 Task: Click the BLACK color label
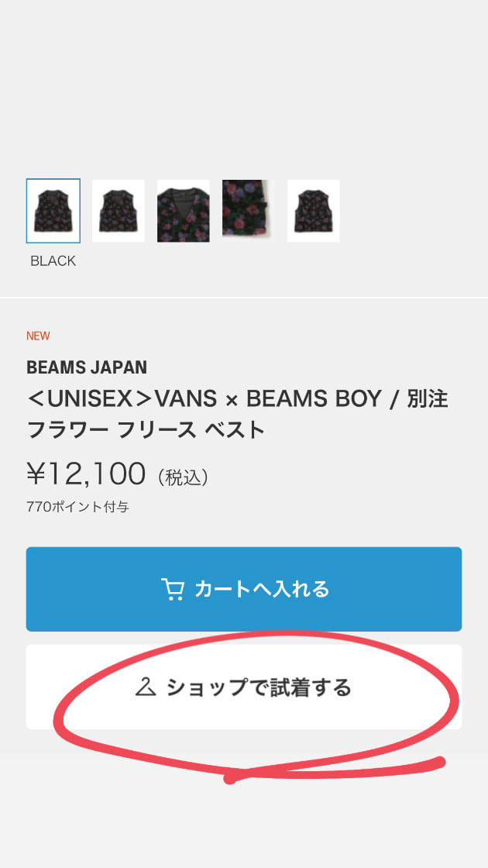tap(53, 261)
